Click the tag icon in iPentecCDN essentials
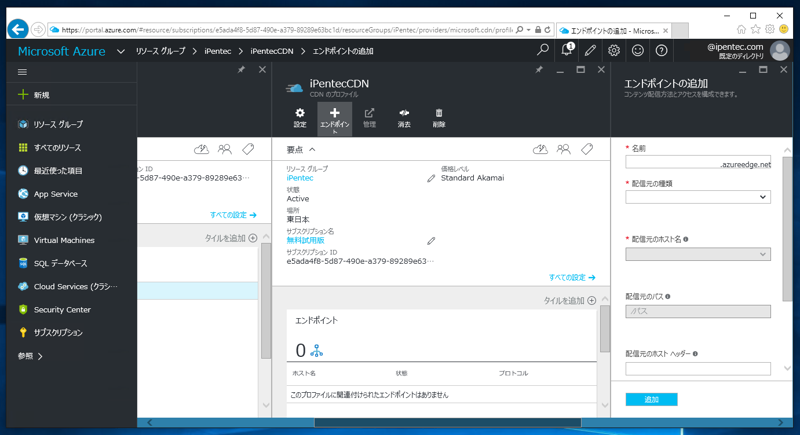Screen dimensions: 800x435 click(587, 149)
